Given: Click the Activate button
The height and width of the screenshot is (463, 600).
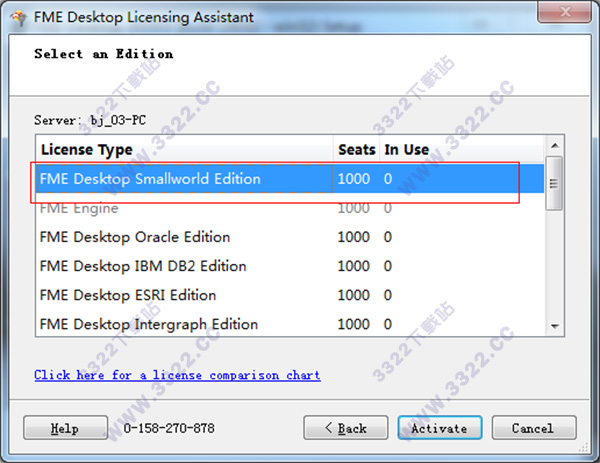Looking at the screenshot, I should tap(440, 427).
